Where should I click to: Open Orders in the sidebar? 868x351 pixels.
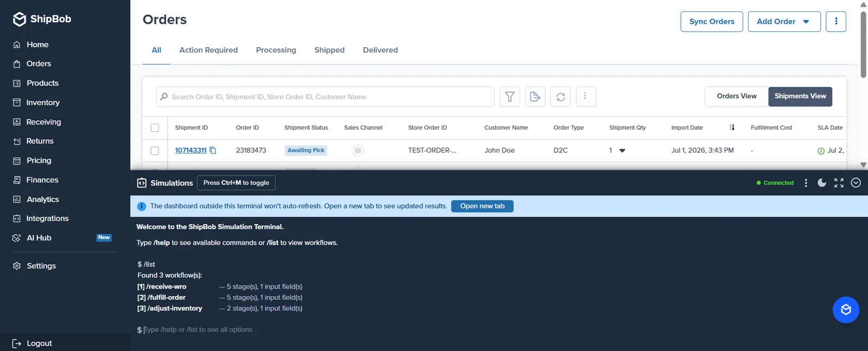39,63
